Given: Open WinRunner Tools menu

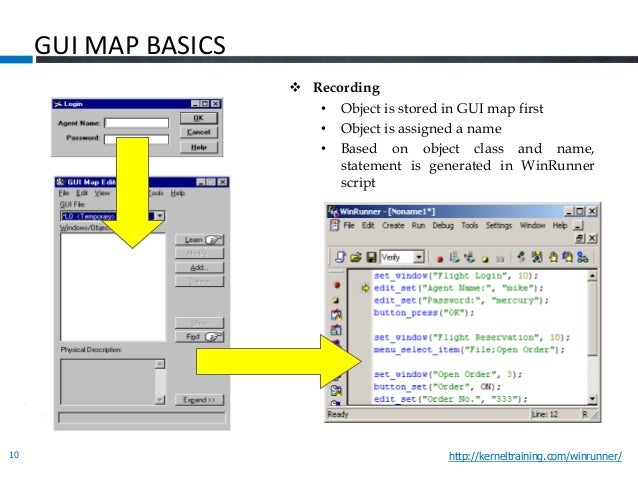Looking at the screenshot, I should (470, 225).
